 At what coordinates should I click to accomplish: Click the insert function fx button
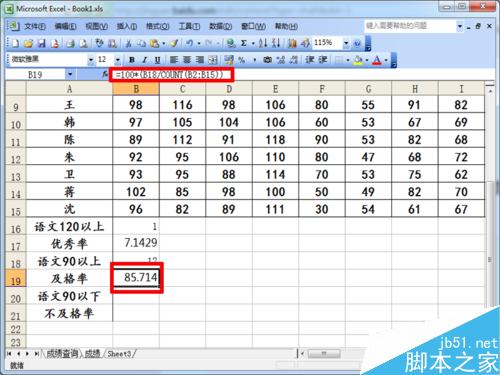point(105,74)
